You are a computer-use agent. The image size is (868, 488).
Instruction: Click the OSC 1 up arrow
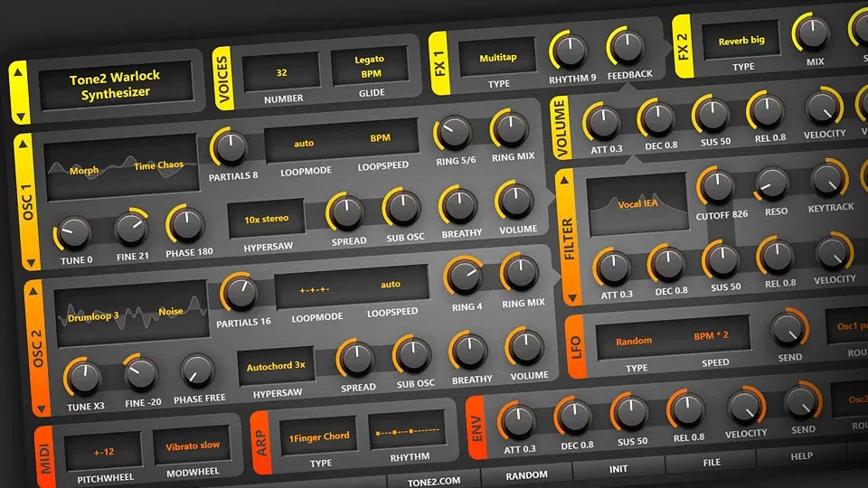tap(23, 145)
